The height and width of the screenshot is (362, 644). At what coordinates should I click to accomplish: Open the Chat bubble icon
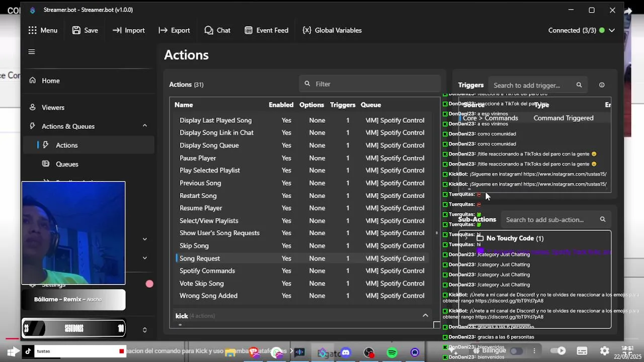point(209,30)
